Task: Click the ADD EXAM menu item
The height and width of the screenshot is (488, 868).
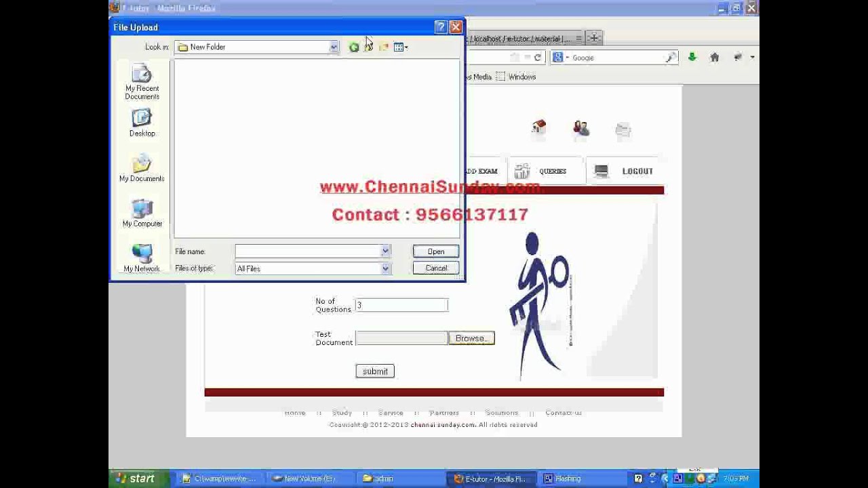Action: (482, 171)
